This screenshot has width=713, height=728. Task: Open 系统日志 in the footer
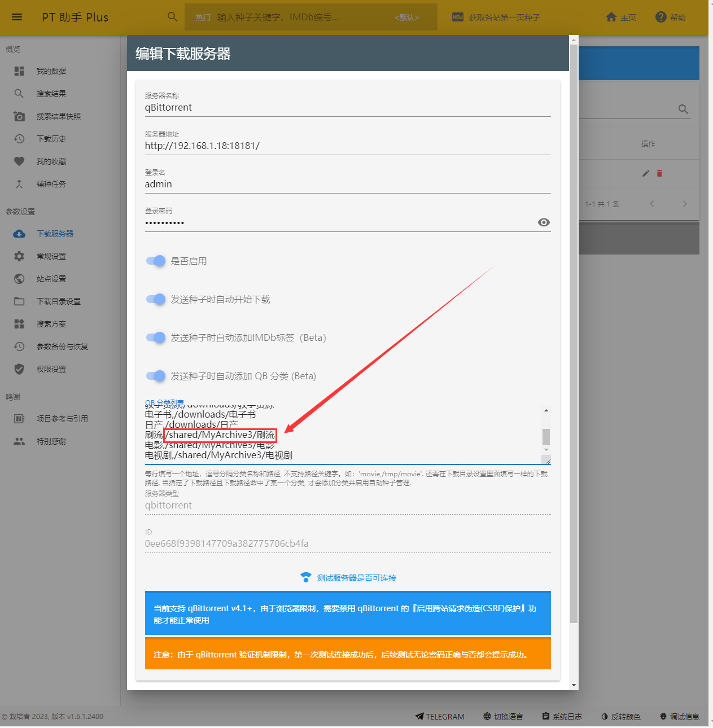coord(562,717)
